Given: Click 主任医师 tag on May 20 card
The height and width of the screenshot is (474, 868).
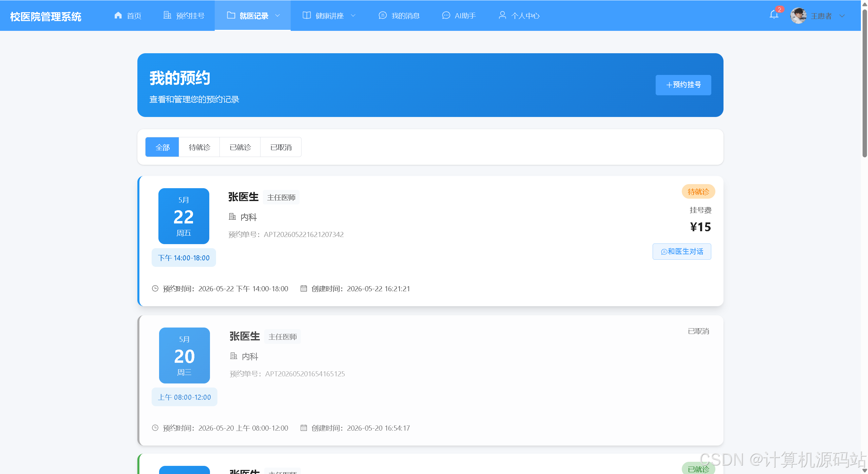Looking at the screenshot, I should pos(283,337).
